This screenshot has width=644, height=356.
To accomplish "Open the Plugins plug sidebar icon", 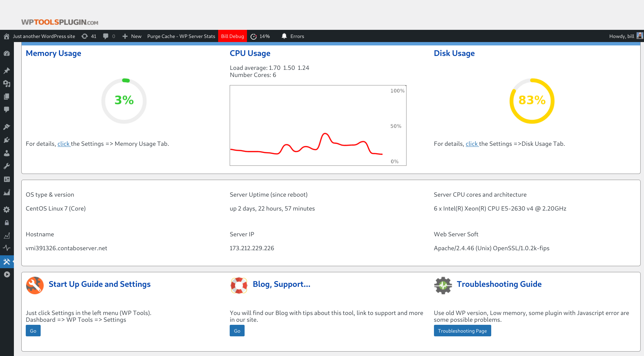I will click(7, 140).
